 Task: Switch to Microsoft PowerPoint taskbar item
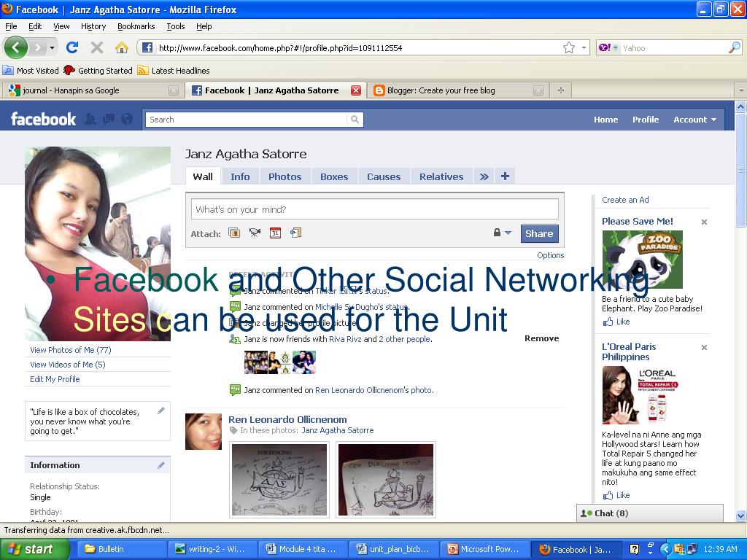pyautogui.click(x=485, y=549)
